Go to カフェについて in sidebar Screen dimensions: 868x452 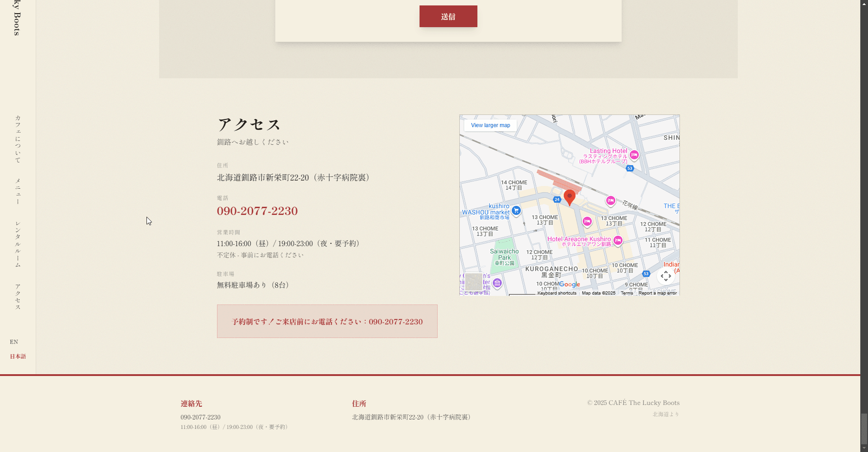click(18, 139)
